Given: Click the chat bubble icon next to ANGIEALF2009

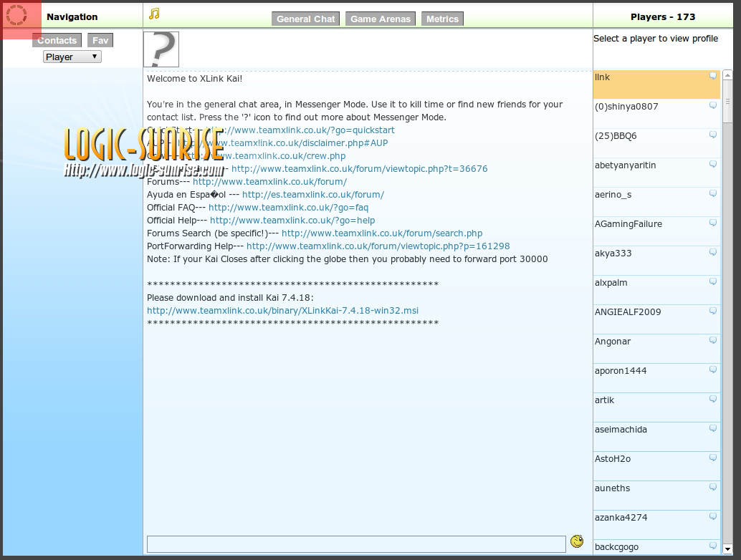Looking at the screenshot, I should tap(713, 311).
